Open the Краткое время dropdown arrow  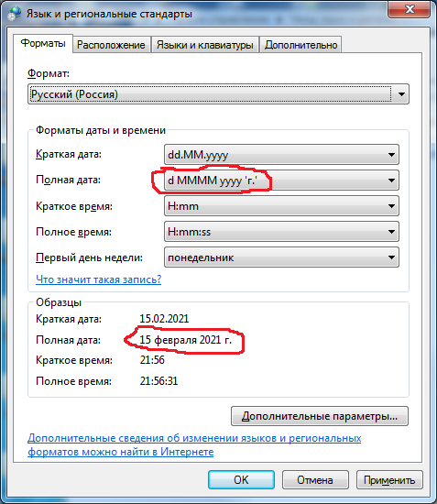[391, 206]
